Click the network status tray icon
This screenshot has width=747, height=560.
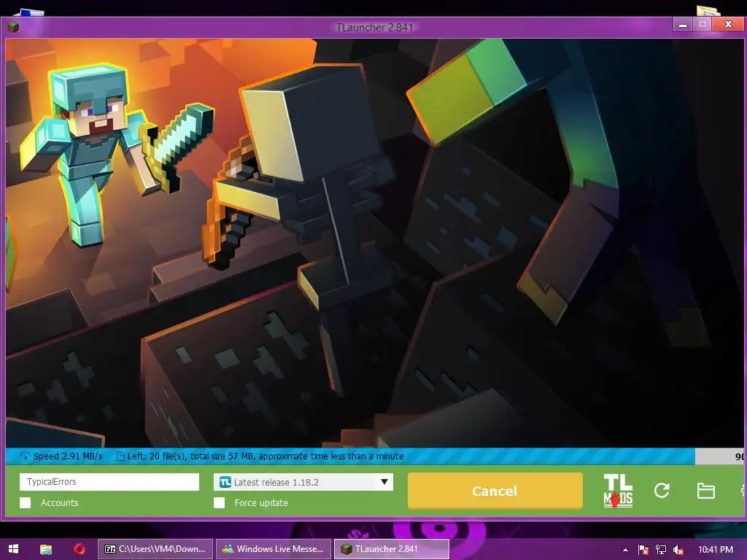pos(661,550)
